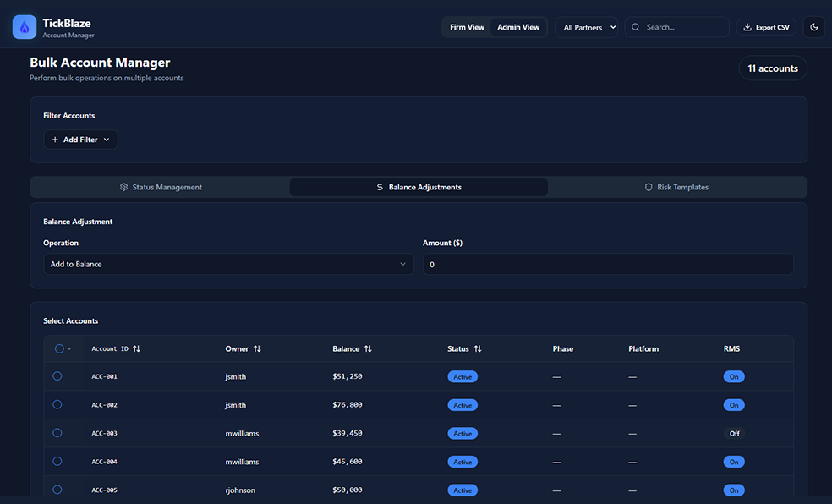Sort table by Owner arrows icon
Image resolution: width=832 pixels, height=504 pixels.
(257, 348)
